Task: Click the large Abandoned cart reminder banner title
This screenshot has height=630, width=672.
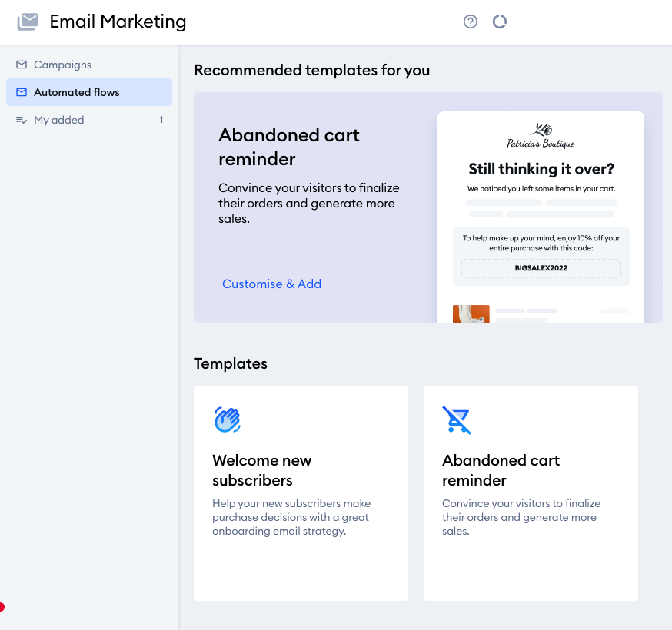Action: click(x=289, y=147)
